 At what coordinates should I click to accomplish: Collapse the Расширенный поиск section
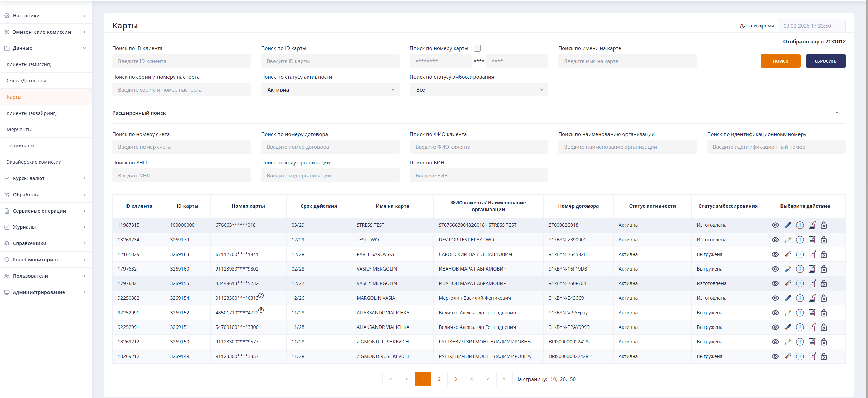[x=836, y=113]
